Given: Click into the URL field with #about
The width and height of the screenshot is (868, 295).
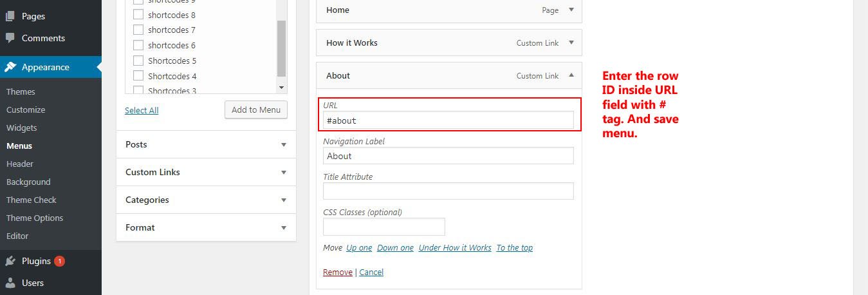Looking at the screenshot, I should [x=448, y=120].
